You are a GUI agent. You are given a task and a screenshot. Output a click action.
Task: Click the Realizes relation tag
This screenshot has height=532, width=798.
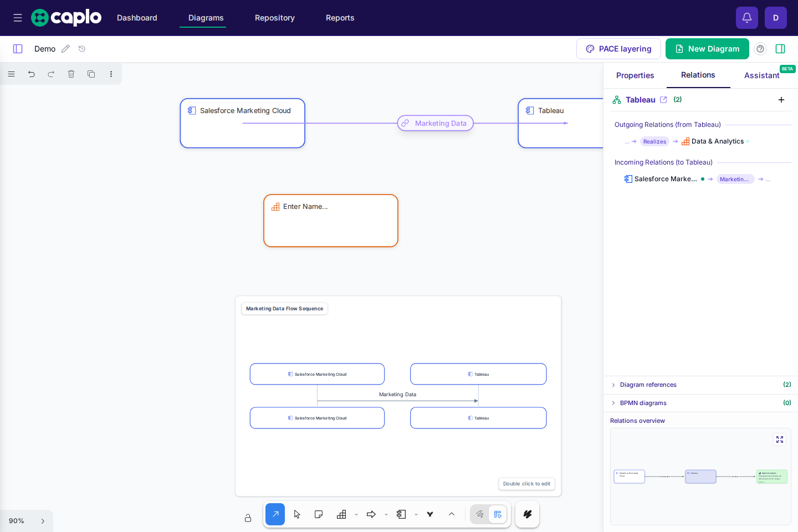(x=654, y=141)
